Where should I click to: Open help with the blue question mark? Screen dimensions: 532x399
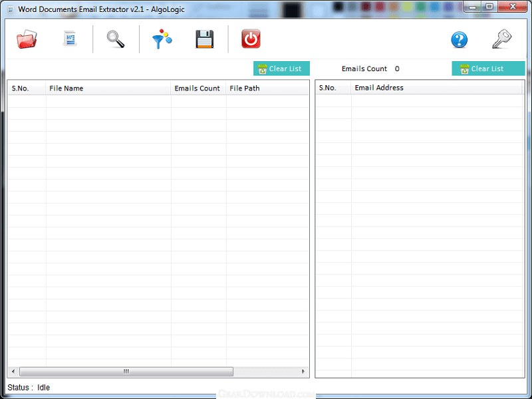[459, 39]
